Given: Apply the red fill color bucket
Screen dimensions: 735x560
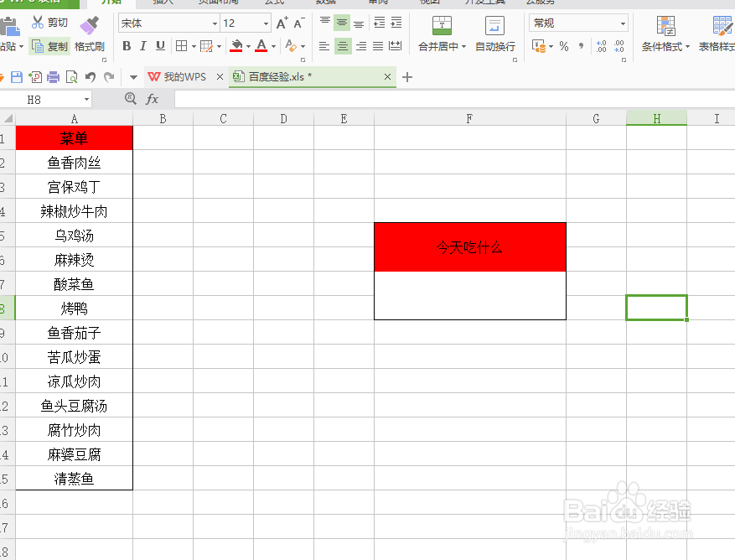Looking at the screenshot, I should [236, 46].
